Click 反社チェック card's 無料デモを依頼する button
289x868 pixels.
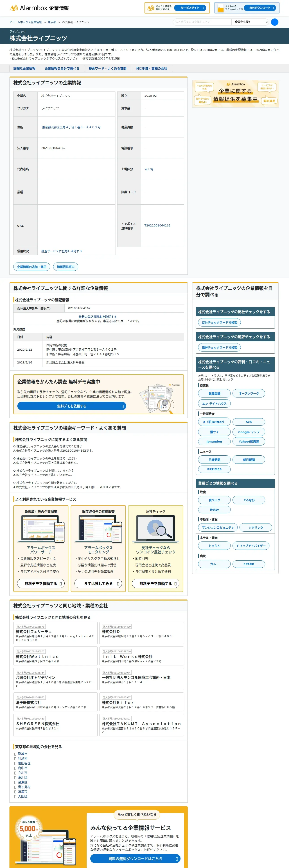click(156, 584)
